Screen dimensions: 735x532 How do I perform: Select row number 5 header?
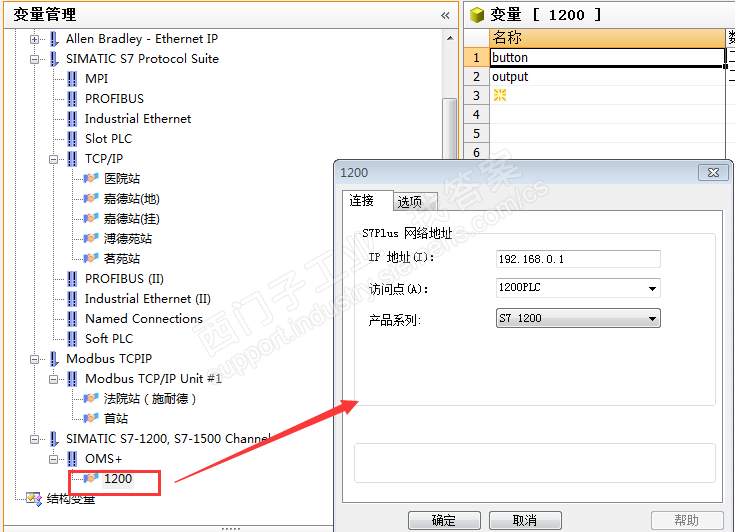coord(476,134)
